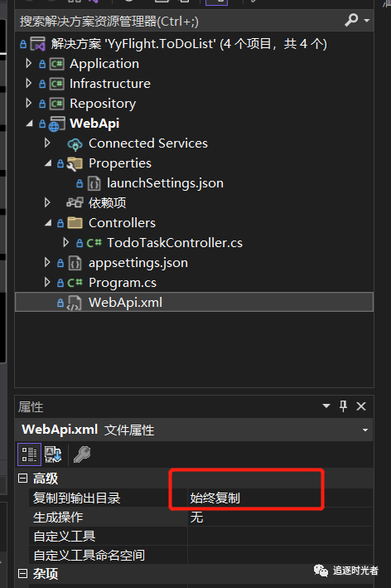Viewport: 391px width, 588px height.
Task: Close the Properties panel
Action: point(361,406)
